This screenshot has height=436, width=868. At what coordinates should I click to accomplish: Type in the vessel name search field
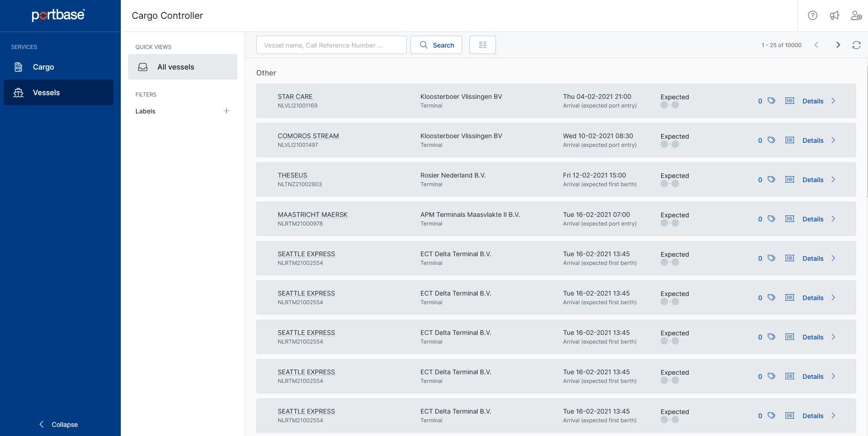pyautogui.click(x=331, y=45)
